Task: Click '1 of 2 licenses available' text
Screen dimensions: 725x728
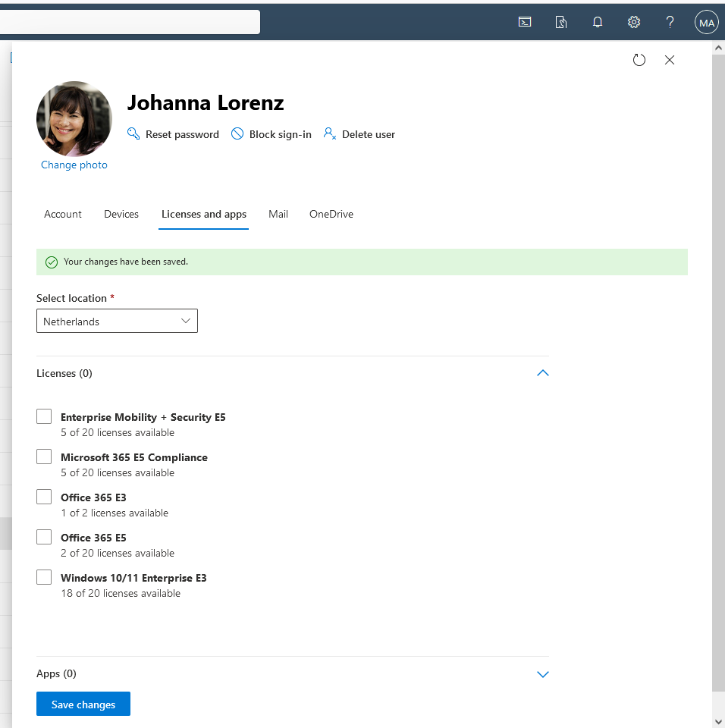Action: pos(115,513)
